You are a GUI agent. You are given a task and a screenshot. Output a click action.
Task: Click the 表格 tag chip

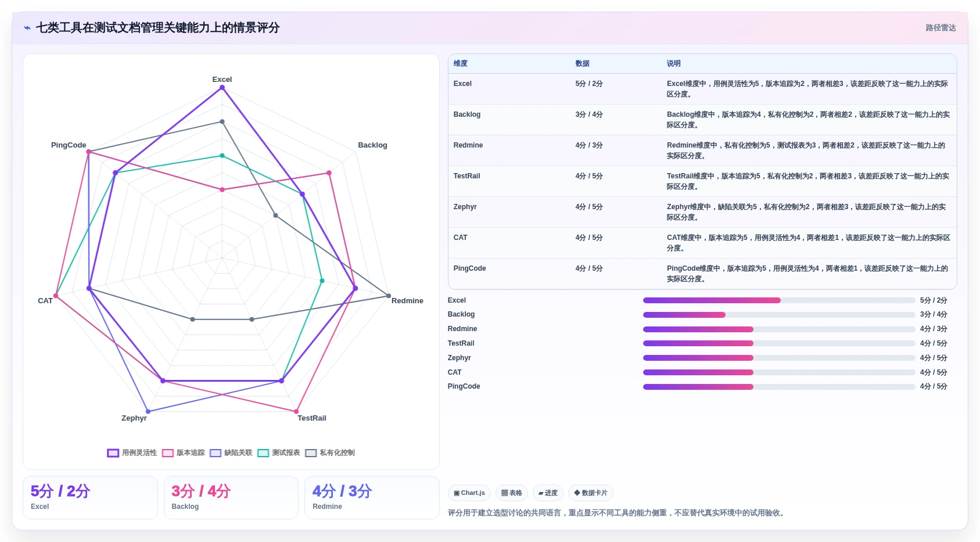pos(512,493)
